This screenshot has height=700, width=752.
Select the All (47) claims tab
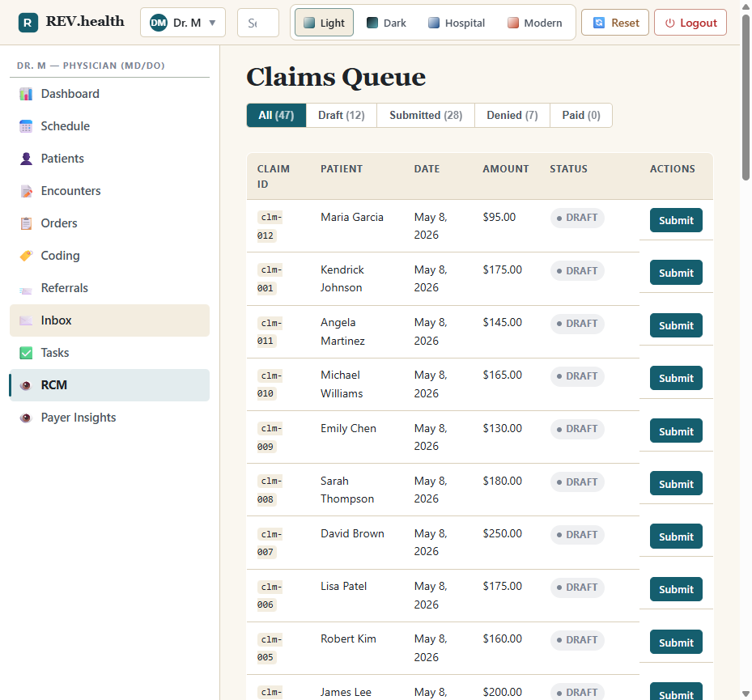276,115
